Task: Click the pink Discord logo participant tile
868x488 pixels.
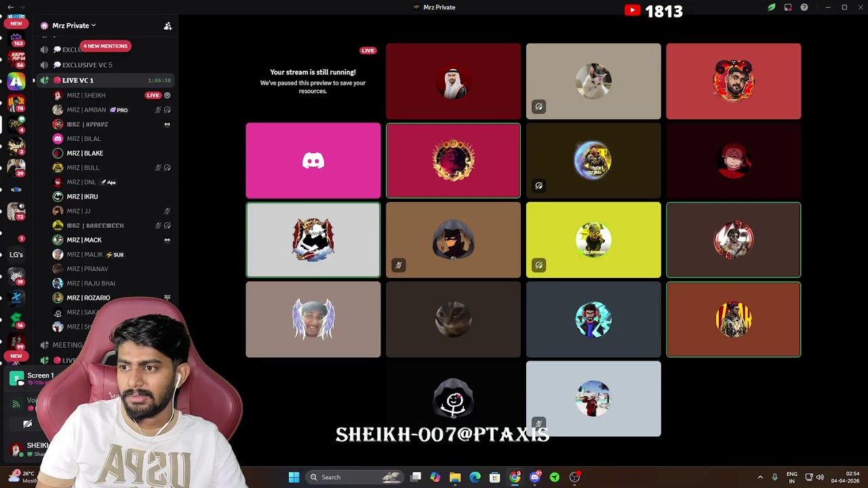Action: click(313, 161)
